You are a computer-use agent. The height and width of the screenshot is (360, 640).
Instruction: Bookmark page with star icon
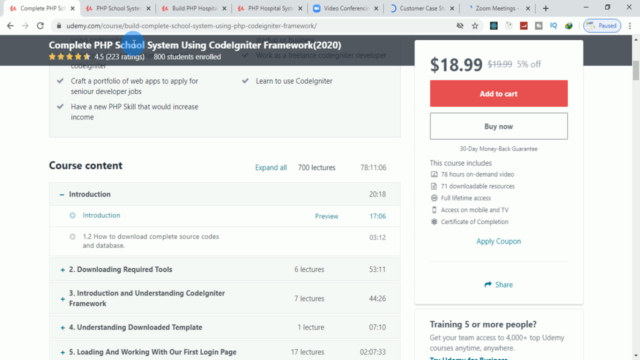click(475, 26)
